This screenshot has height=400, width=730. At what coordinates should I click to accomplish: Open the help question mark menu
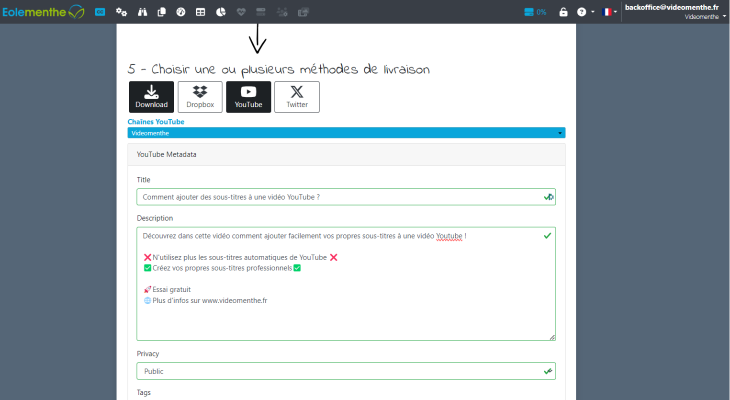585,12
